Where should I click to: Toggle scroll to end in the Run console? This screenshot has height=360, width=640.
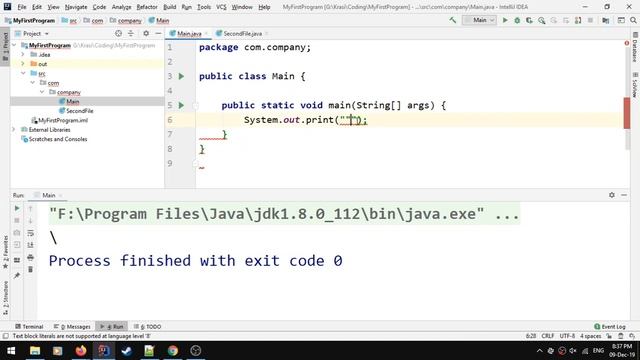pos(30,245)
